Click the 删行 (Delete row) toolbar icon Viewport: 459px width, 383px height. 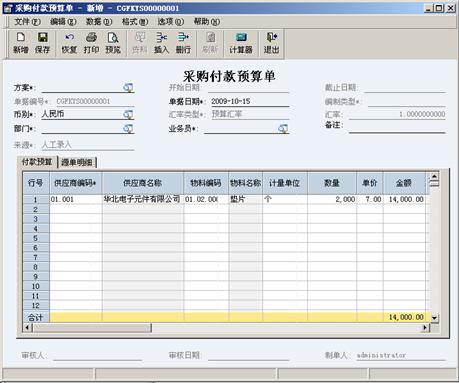pos(183,43)
